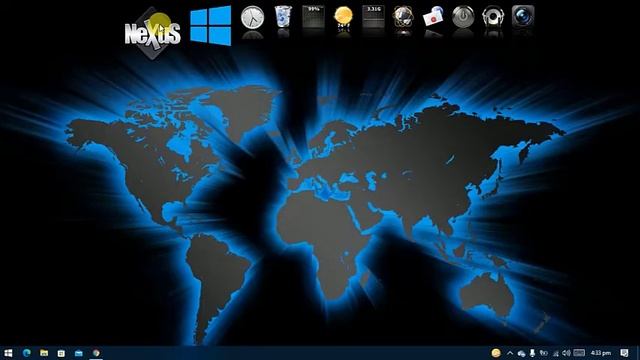This screenshot has width=640, height=360.
Task: Switch to Chrome on the taskbar
Action: (96, 353)
